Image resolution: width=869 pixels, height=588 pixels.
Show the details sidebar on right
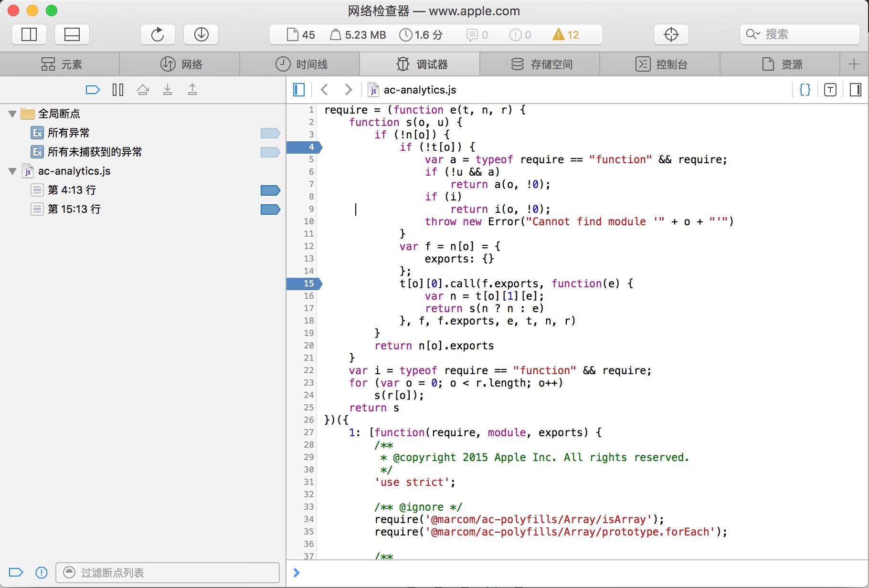click(856, 90)
